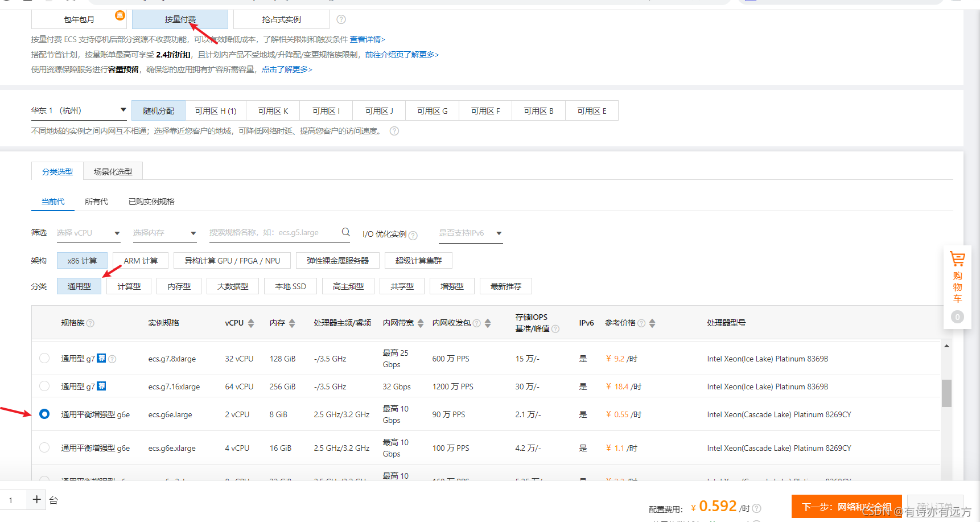Open the 华东 1（杭州） region dropdown
980x522 pixels.
[123, 110]
